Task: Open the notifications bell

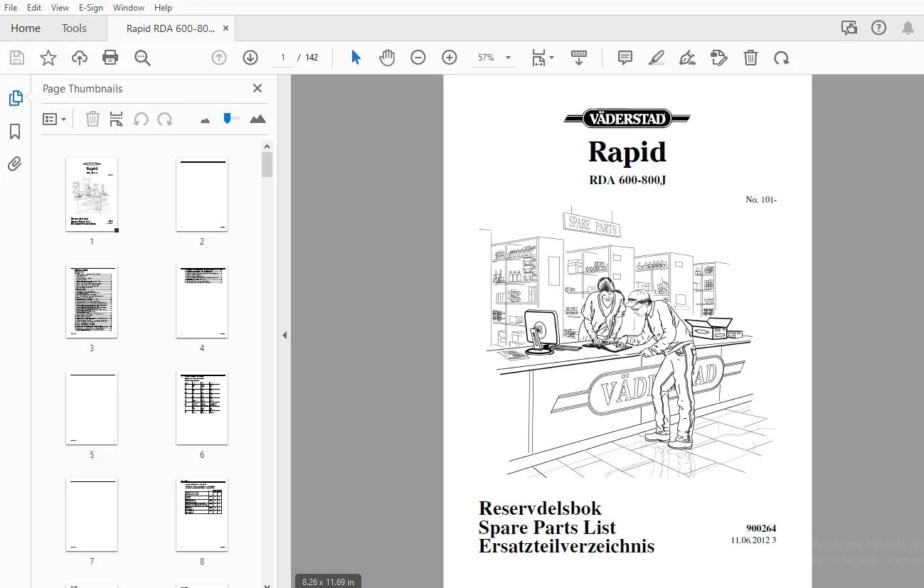Action: point(908,28)
